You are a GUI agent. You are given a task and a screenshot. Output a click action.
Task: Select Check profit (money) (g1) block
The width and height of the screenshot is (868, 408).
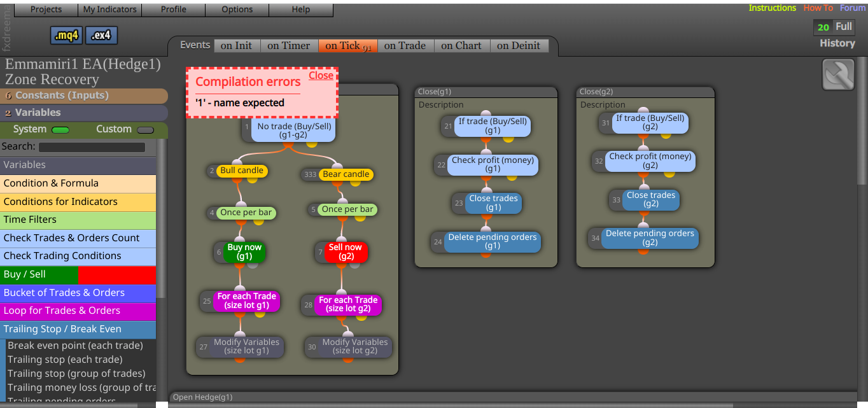[x=493, y=165]
